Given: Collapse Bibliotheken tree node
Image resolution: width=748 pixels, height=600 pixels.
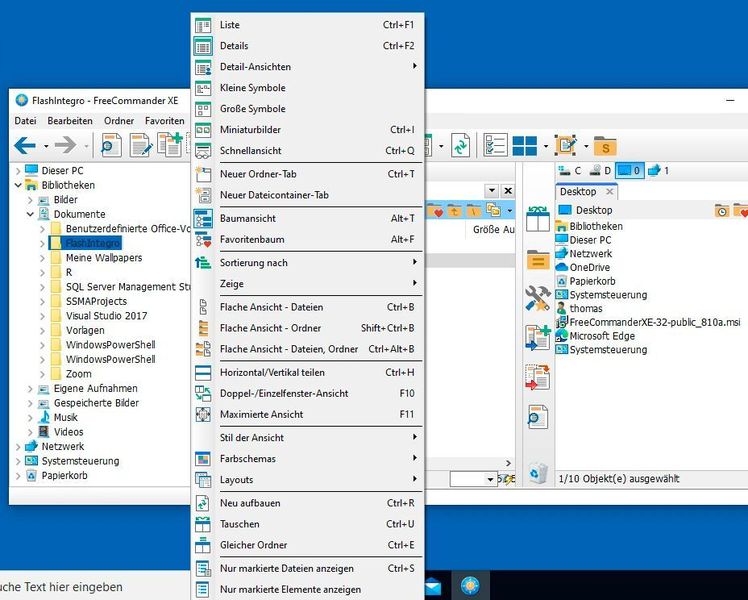Looking at the screenshot, I should point(18,185).
